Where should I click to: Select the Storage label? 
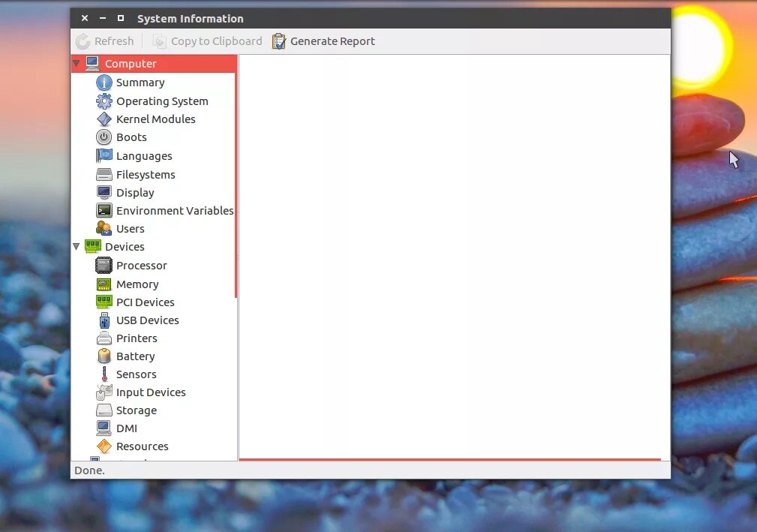137,411
